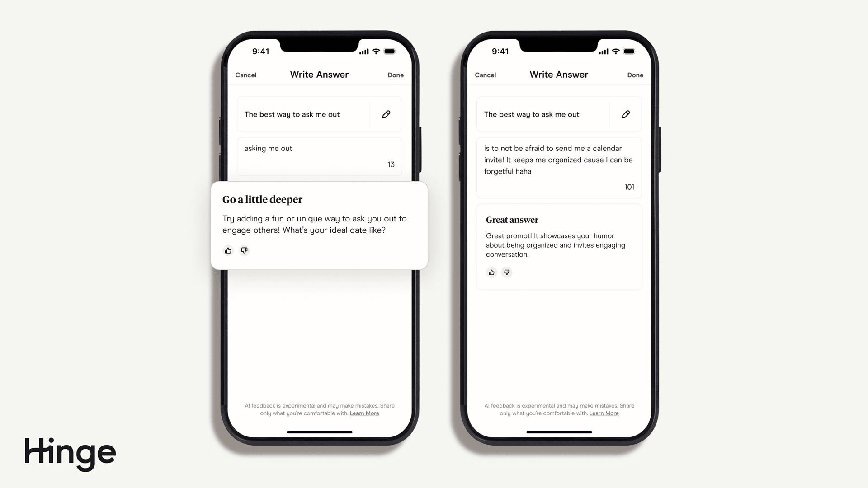This screenshot has height=488, width=868.
Task: Click Learn More link on right phone
Action: pos(604,413)
